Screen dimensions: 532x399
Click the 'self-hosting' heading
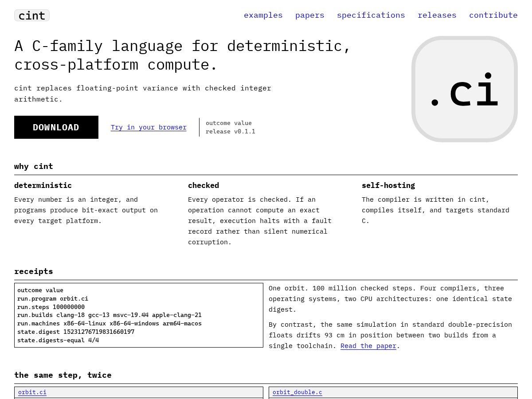tap(388, 185)
